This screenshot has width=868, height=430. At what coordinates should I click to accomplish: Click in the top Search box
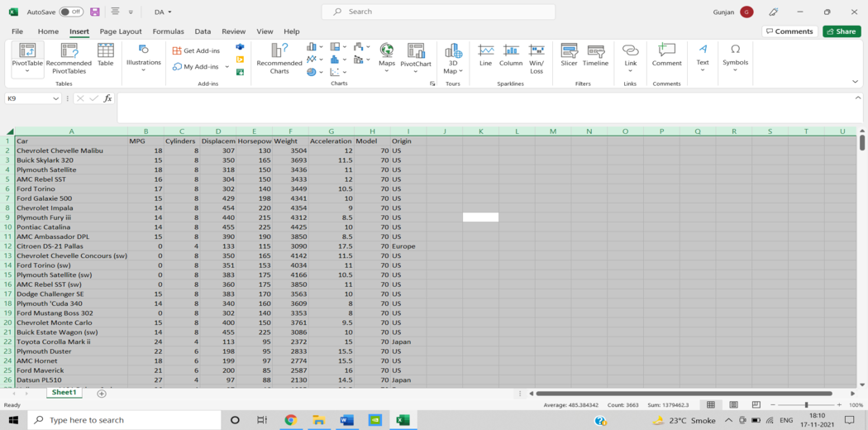(x=438, y=12)
